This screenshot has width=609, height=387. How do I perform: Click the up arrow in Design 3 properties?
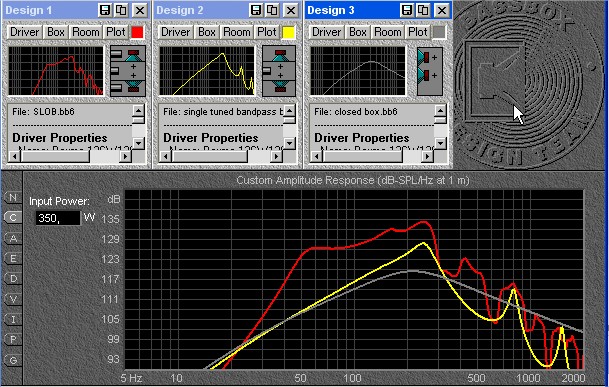click(440, 111)
